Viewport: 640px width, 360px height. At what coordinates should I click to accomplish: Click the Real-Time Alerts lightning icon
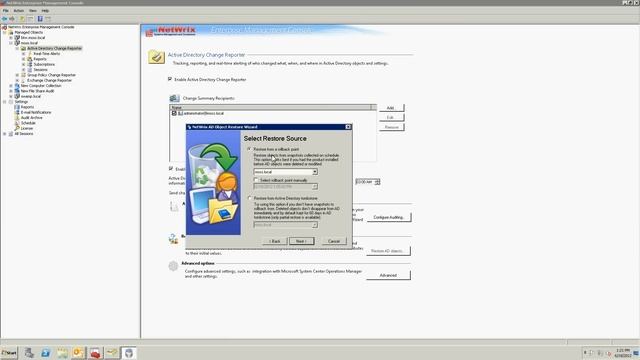(29, 53)
